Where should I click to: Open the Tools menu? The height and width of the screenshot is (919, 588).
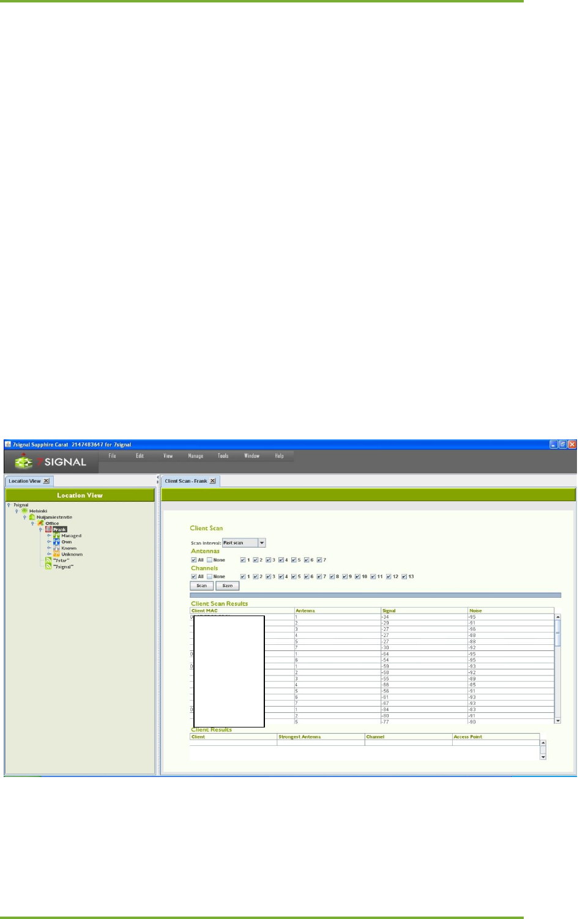pos(223,456)
